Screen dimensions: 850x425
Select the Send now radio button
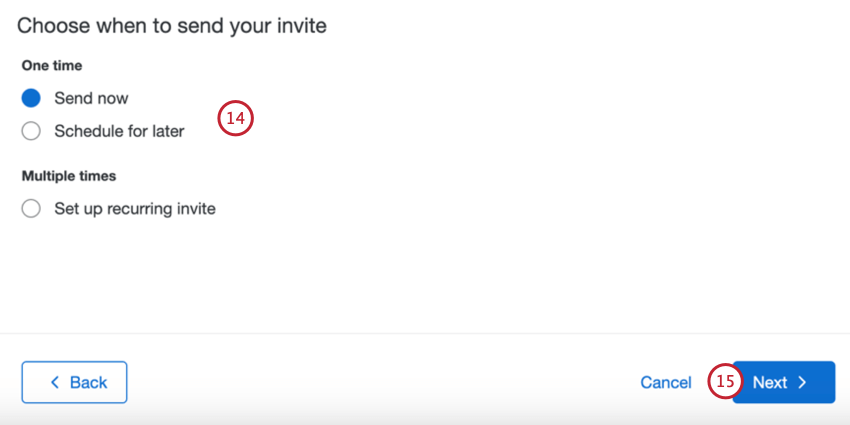(31, 98)
